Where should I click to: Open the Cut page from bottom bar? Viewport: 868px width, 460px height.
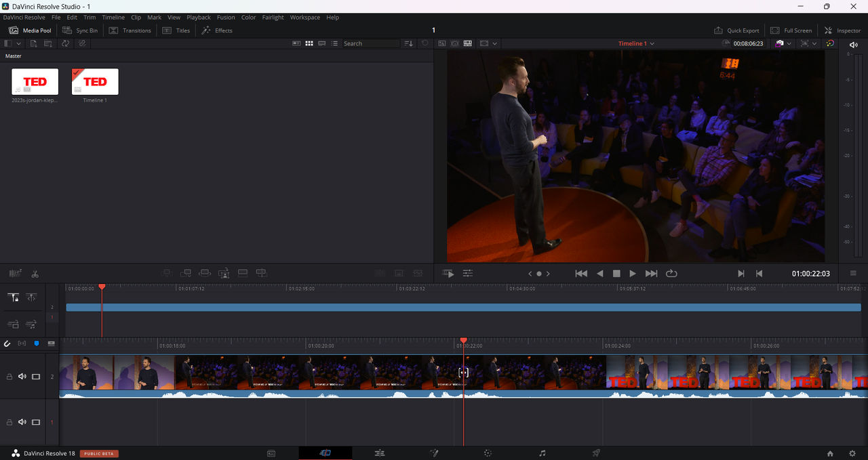click(x=325, y=453)
